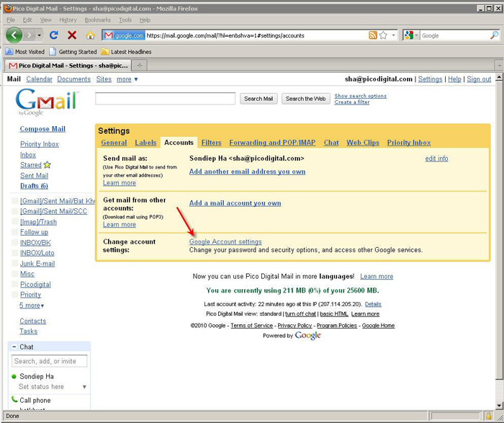Screen dimensions: 504x423
Task: Open the File menu
Action: (11, 20)
